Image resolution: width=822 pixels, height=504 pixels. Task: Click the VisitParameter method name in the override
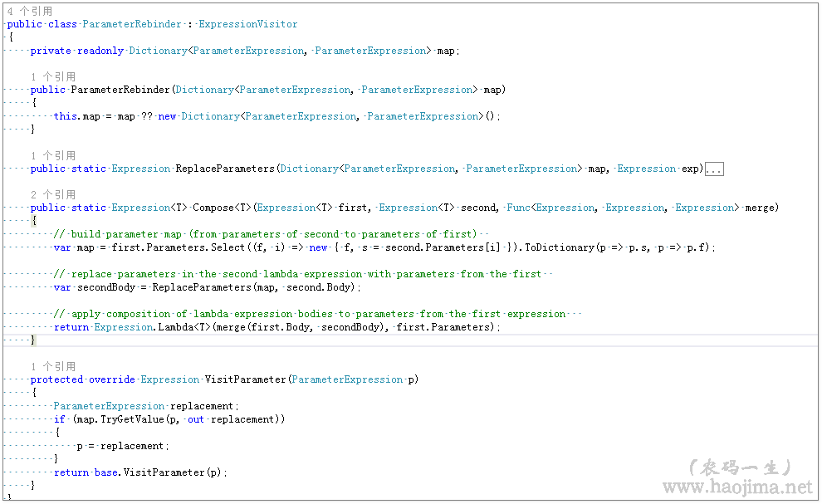245,379
